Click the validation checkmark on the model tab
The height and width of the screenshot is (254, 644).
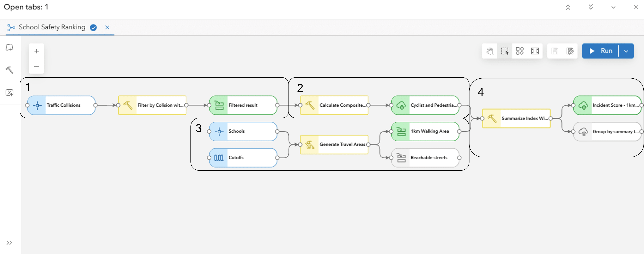coord(93,27)
